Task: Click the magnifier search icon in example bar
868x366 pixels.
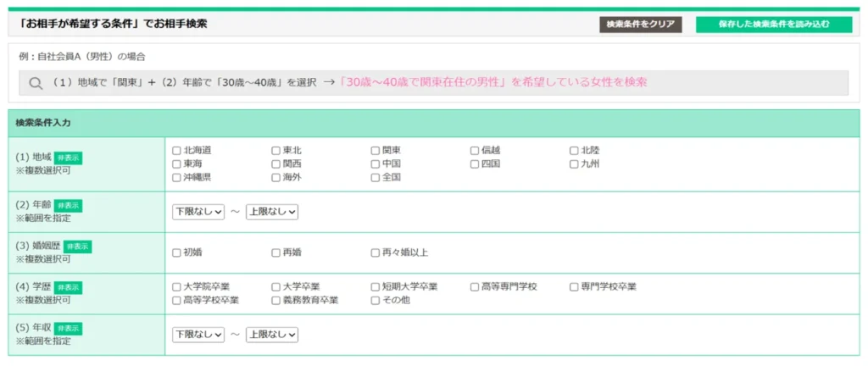Action: pos(36,84)
